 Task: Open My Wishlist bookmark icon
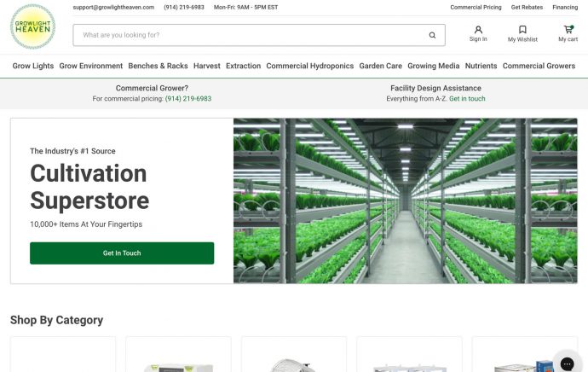[x=522, y=30]
